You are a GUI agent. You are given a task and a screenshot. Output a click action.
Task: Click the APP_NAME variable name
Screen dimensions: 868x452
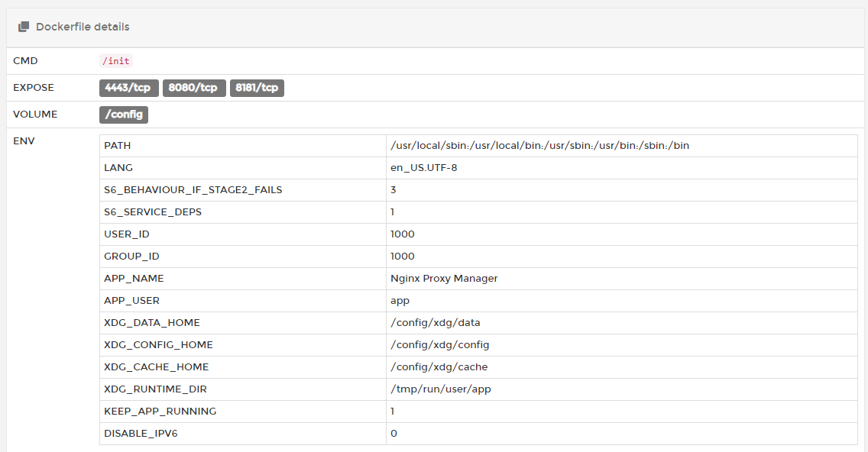tap(134, 278)
